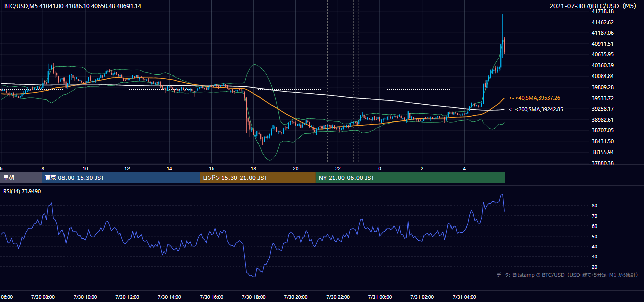Click the 7/30 10:00 bottom time label
The image size is (644, 302).
click(85, 297)
